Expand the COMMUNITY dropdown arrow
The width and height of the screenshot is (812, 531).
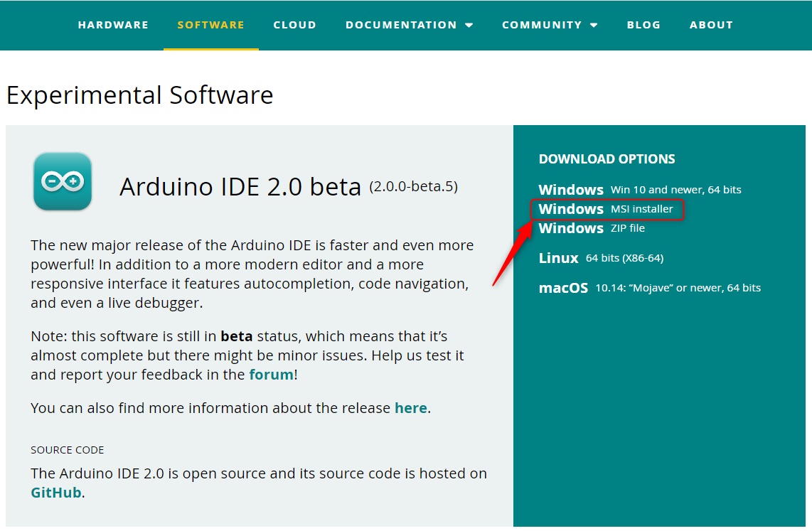(x=594, y=25)
